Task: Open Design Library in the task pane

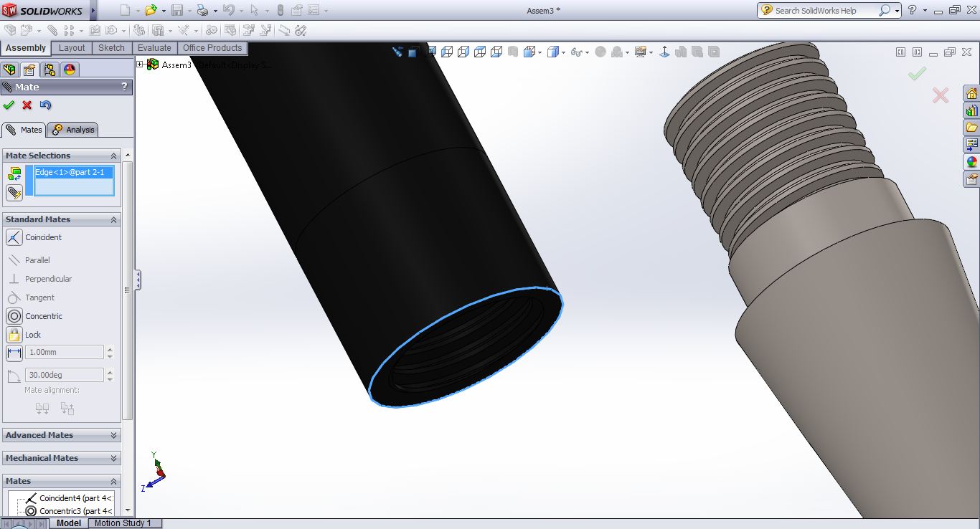Action: click(971, 111)
